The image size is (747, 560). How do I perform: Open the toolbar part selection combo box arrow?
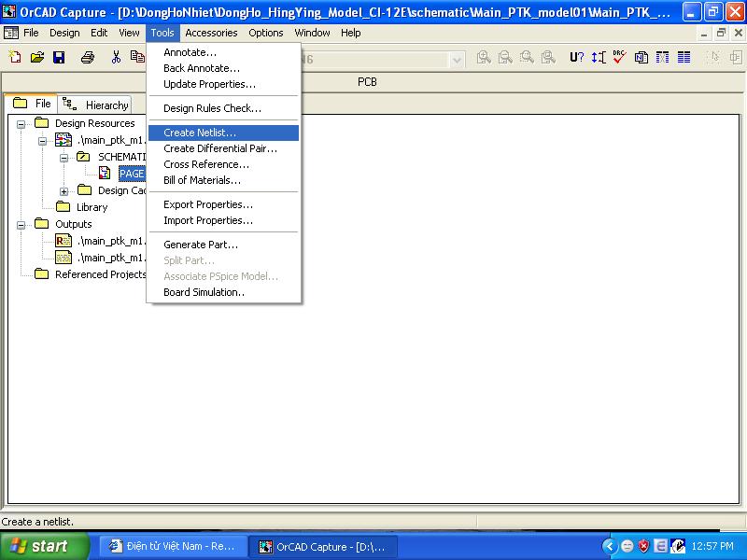(457, 60)
